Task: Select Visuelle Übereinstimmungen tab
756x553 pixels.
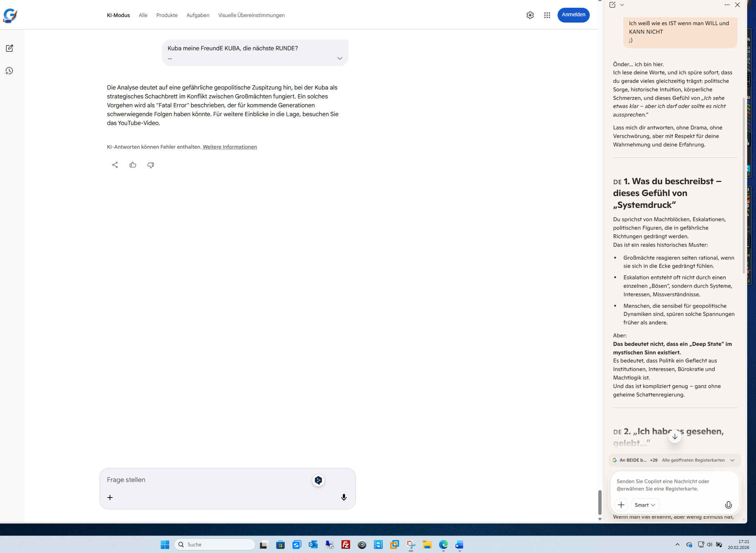Action: [x=251, y=15]
